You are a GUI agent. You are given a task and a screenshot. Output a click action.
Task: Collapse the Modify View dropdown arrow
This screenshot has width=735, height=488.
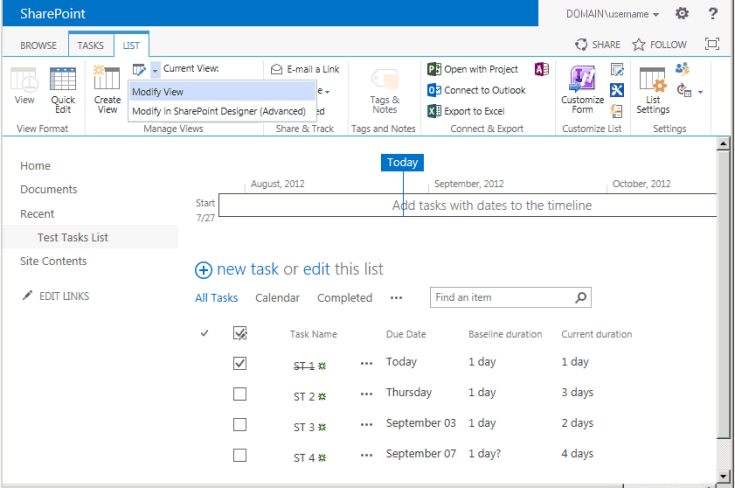point(155,71)
